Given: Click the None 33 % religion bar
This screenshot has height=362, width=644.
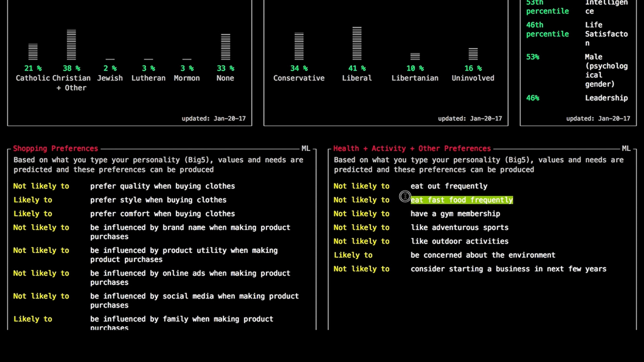Looking at the screenshot, I should pyautogui.click(x=225, y=47).
